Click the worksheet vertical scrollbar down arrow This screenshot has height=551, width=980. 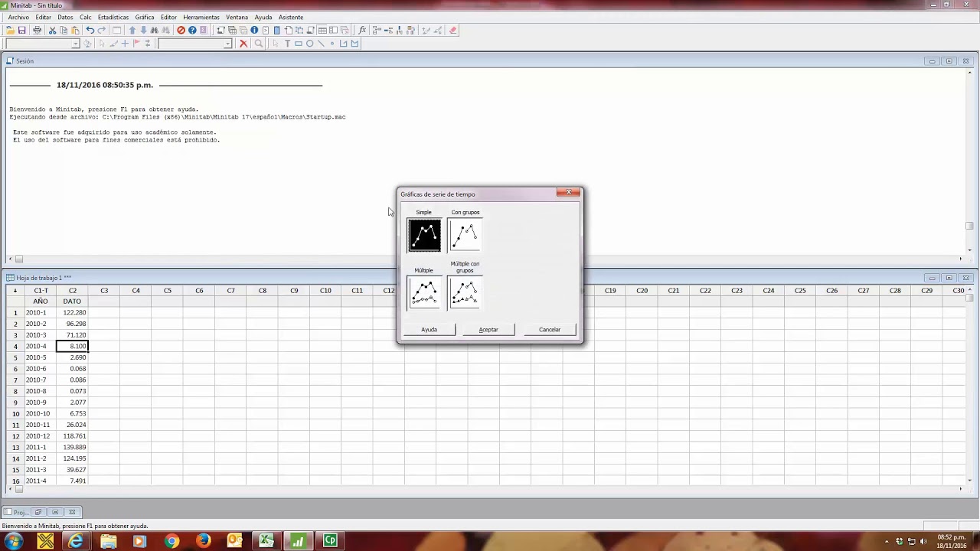[x=969, y=481]
